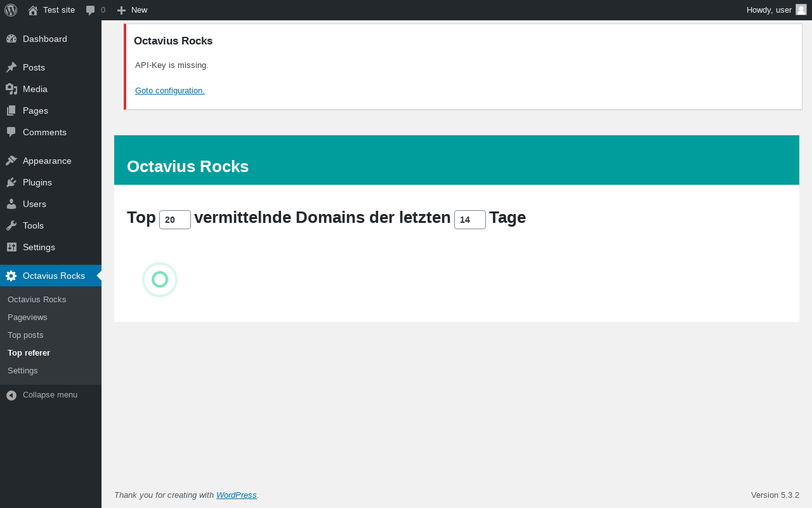Open the Users menu
This screenshot has width=812, height=508.
[51, 204]
